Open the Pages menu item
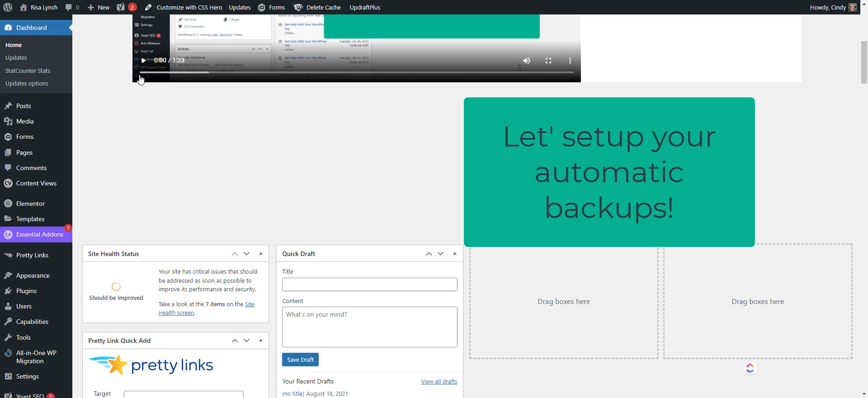The height and width of the screenshot is (398, 868). [36, 152]
